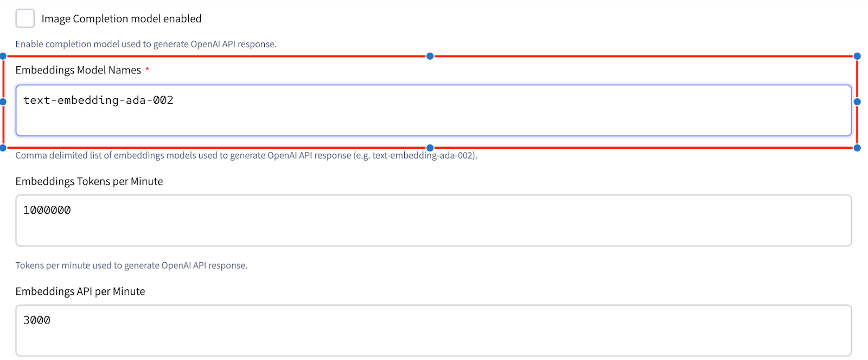This screenshot has height=360, width=868.
Task: Select the top-right selection handle
Action: [857, 56]
